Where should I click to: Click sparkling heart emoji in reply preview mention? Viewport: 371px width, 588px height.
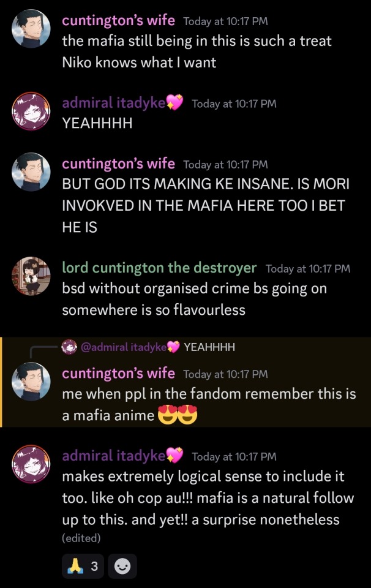[x=173, y=347]
